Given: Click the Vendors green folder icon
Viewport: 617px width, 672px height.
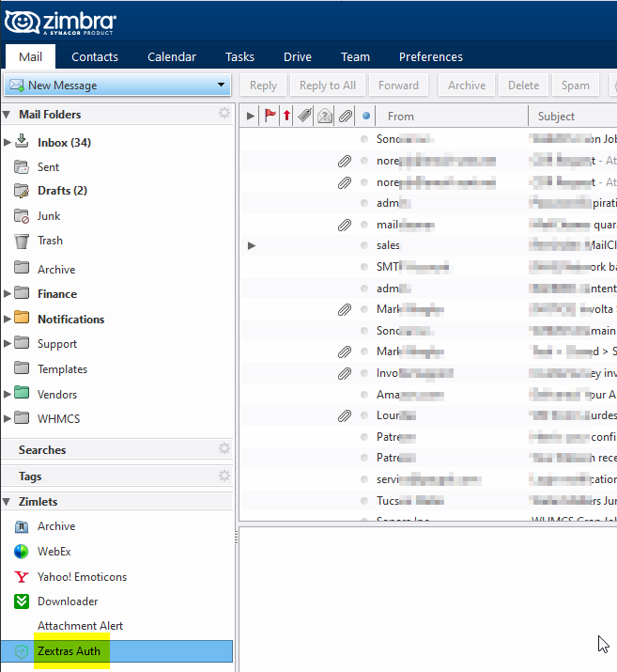Looking at the screenshot, I should [x=22, y=393].
